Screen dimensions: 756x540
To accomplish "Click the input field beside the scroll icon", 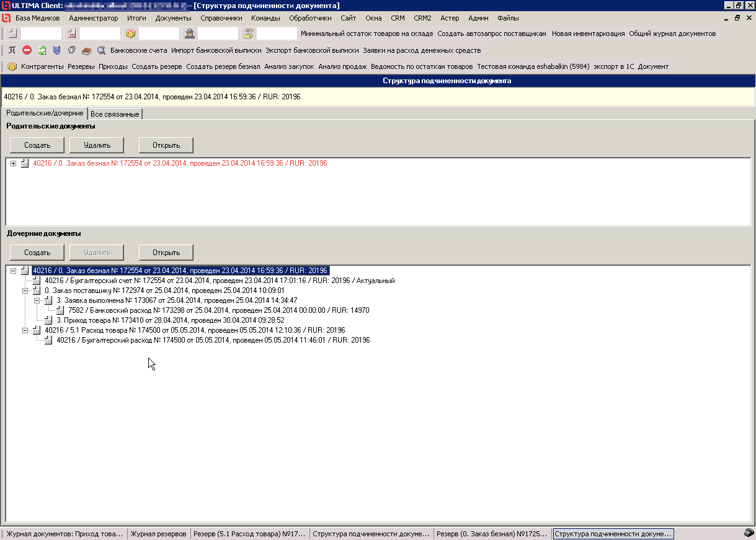I will point(277,34).
